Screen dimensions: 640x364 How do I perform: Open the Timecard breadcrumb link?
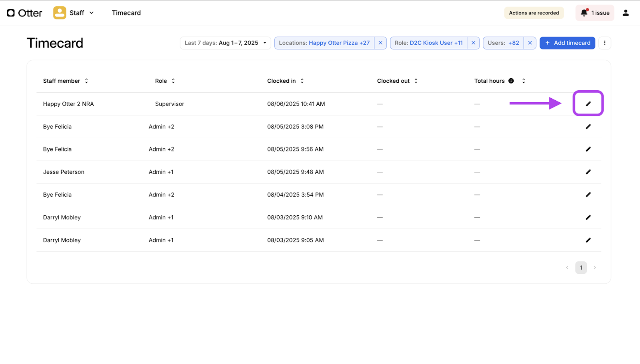(x=126, y=13)
